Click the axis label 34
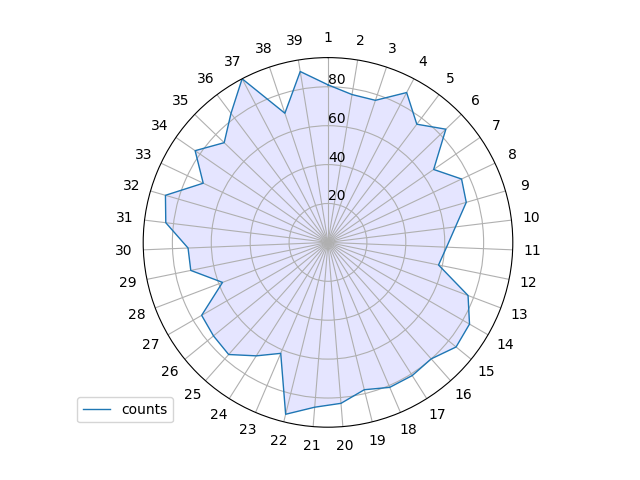Screen dimensions: 640x480 (x=160, y=125)
